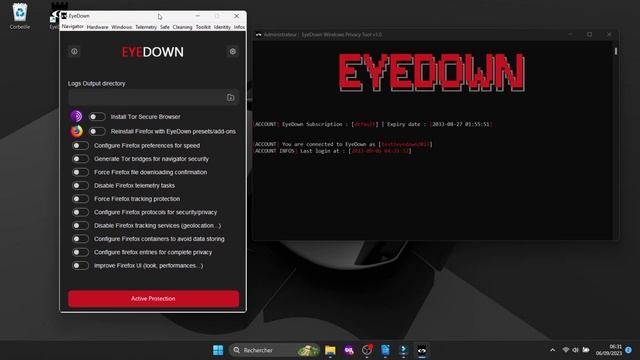Maximize the EyeDown console window

(589, 35)
